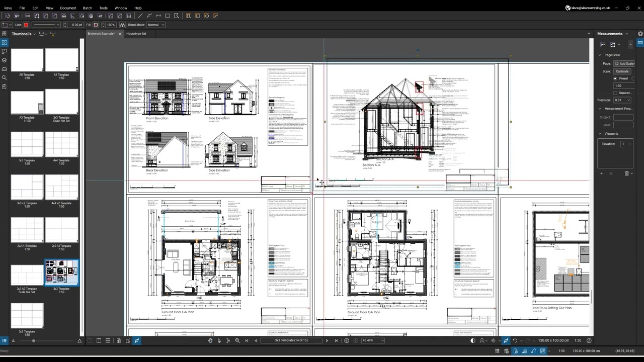This screenshot has height=362, width=644.
Task: Select the 4x4 Template thumbnail
Action: coord(61,146)
